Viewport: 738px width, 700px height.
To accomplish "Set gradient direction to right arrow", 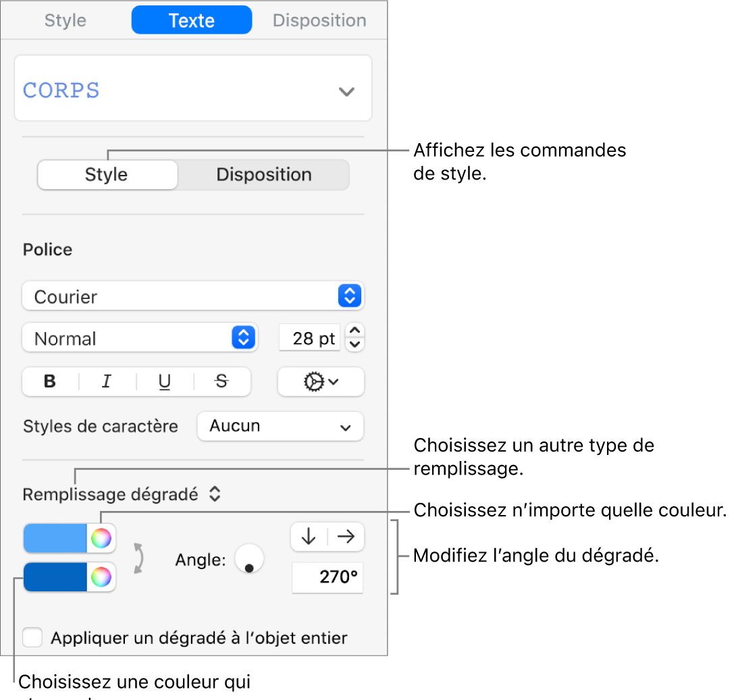I will (x=346, y=537).
